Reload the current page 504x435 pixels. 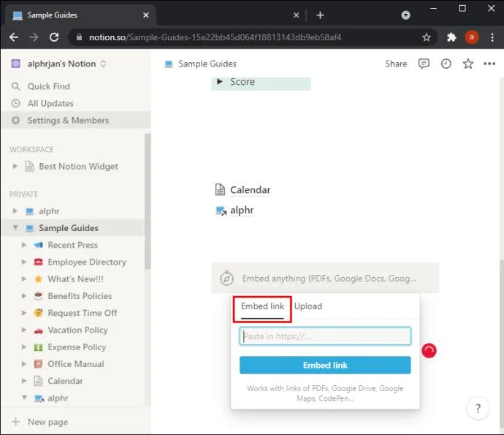click(54, 37)
